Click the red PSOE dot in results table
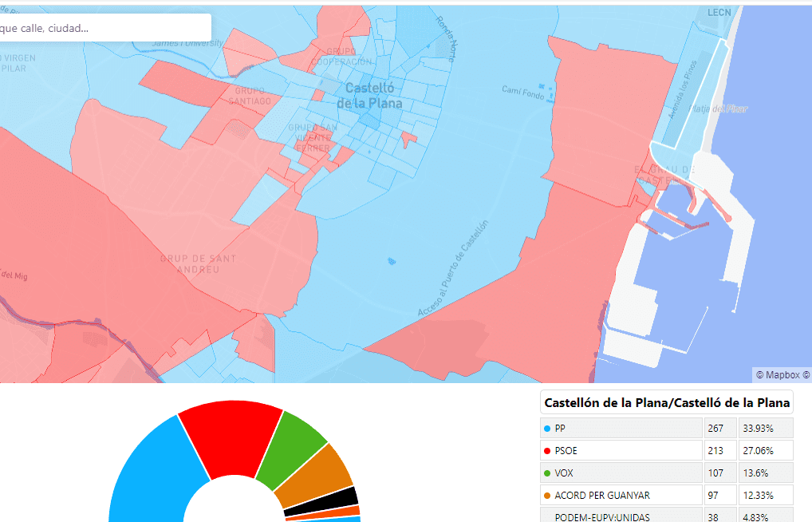 546,451
